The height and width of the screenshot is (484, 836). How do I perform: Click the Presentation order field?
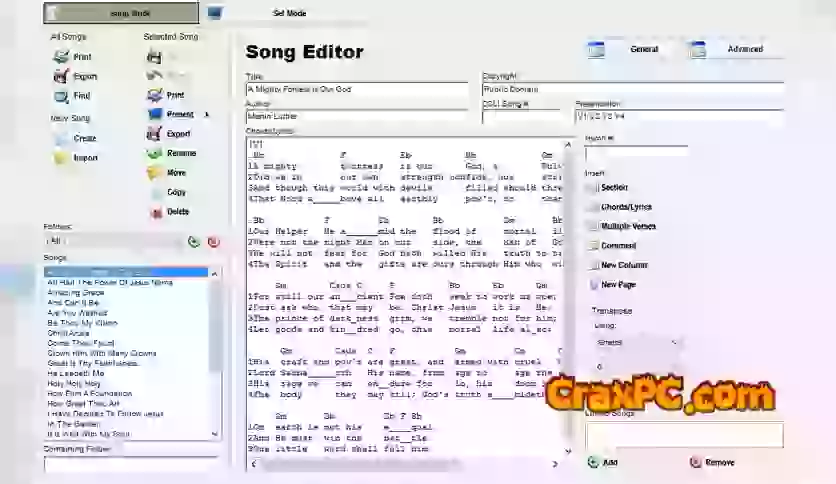point(680,116)
